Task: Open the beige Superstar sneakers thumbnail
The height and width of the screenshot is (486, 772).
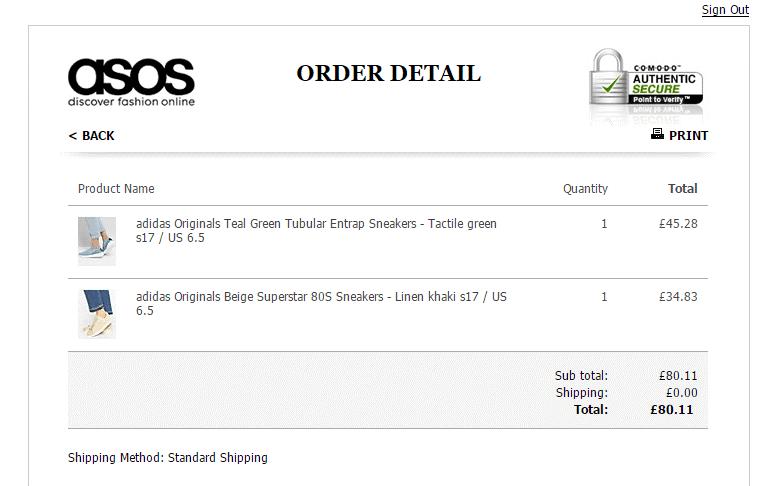Action: 97,314
